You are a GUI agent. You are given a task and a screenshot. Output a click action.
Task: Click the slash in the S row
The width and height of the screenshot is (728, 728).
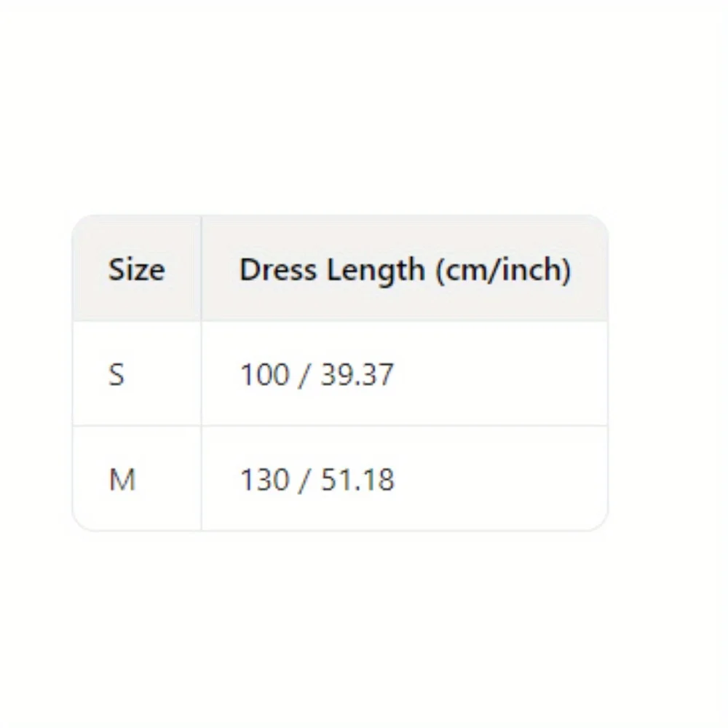[x=302, y=375]
